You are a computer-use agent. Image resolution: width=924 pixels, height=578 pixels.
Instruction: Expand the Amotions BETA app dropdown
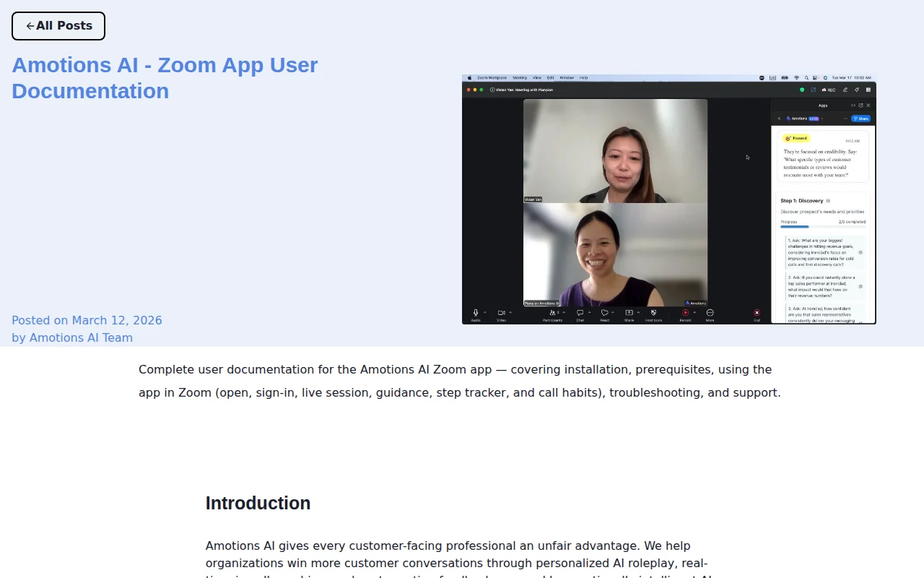tap(821, 118)
